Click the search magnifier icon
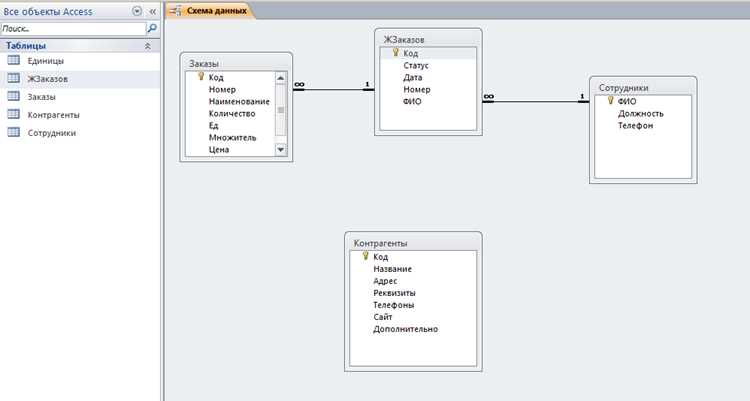Screen dimensions: 750x401 [x=152, y=29]
